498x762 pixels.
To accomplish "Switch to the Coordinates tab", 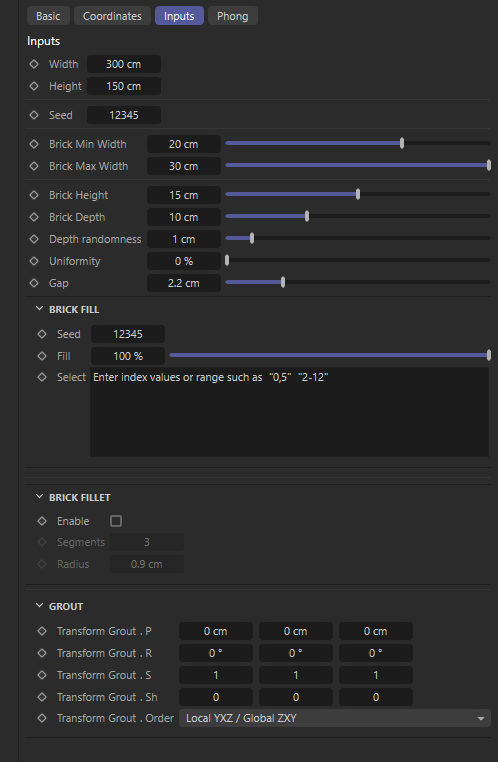I will click(112, 16).
